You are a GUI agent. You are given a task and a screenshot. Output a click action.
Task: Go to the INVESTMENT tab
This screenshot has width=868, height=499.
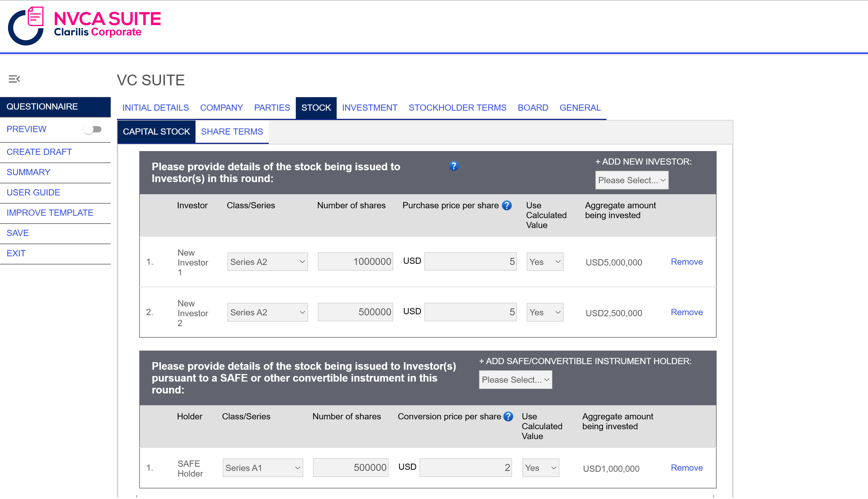[x=369, y=107]
